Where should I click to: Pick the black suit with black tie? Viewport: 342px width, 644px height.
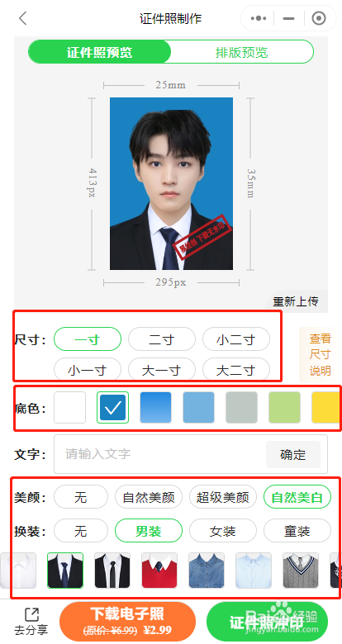[112, 570]
